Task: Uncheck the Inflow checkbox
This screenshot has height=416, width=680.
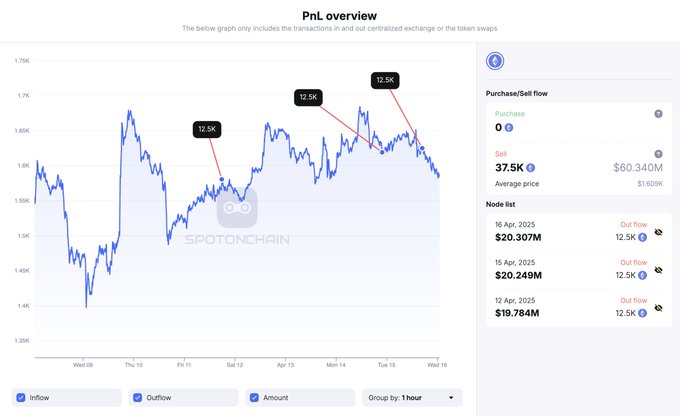Action: coord(24,397)
